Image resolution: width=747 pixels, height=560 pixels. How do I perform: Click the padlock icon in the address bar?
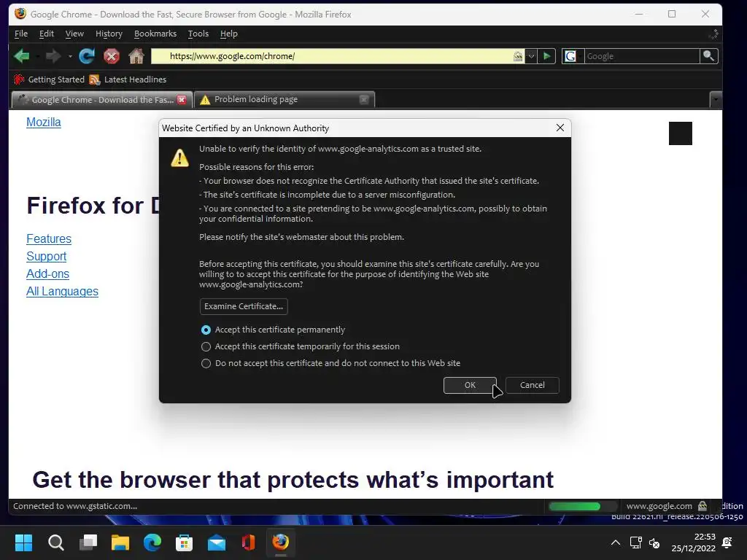(x=518, y=56)
